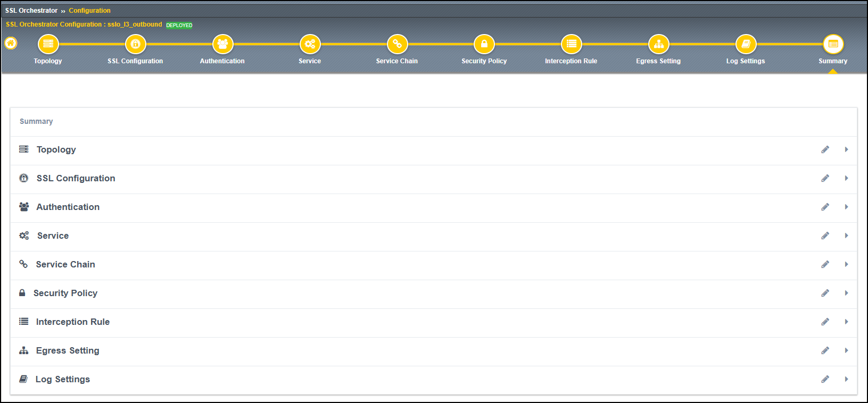
Task: Click the SSL Orchestrator breadcrumb
Action: pyautogui.click(x=31, y=11)
